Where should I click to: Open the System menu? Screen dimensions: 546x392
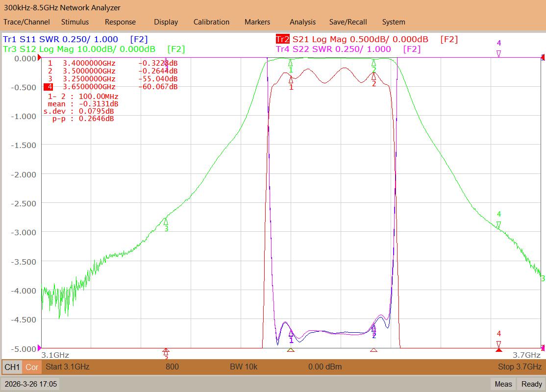tap(394, 22)
